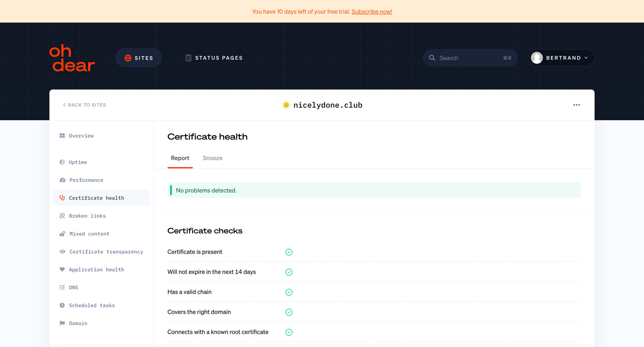Click Back to Sites link
The height and width of the screenshot is (347, 644).
(x=84, y=105)
